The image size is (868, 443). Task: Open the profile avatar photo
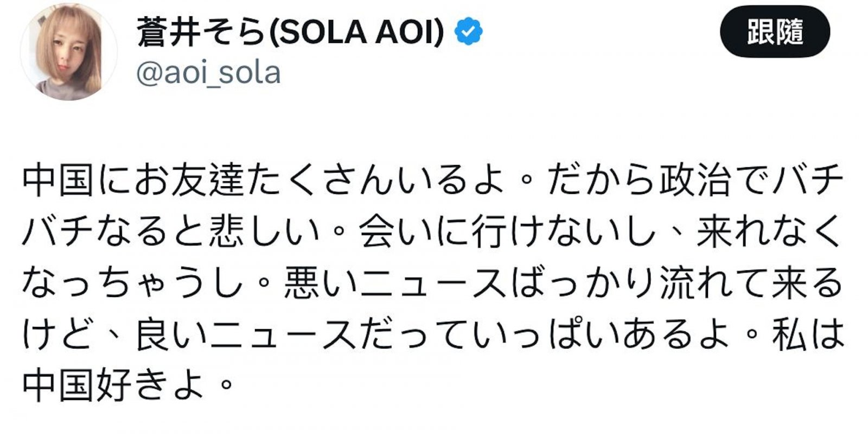click(69, 52)
